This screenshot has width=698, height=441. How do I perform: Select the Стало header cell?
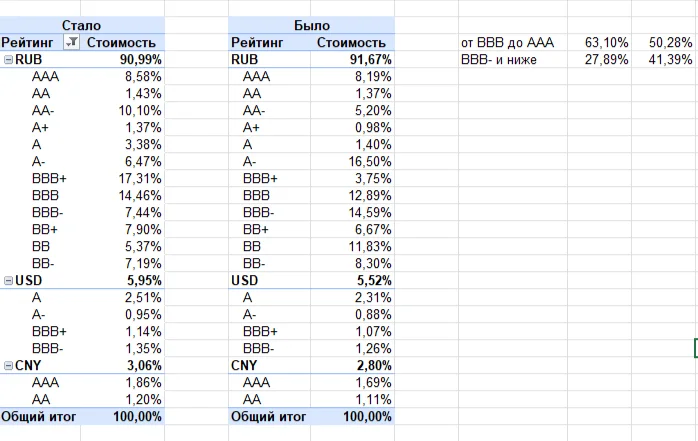(81, 25)
